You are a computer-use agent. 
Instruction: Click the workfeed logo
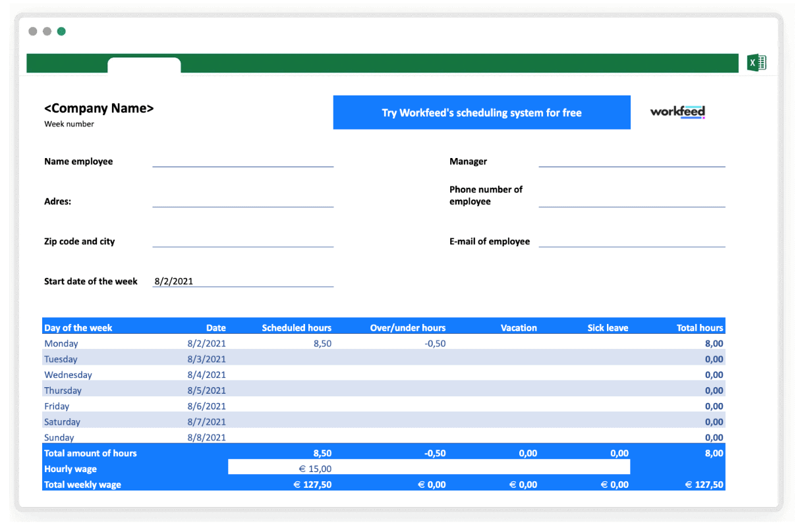tap(677, 112)
